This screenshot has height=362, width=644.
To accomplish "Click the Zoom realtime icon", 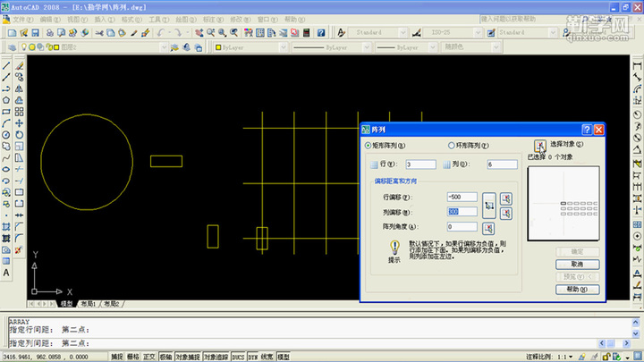I will point(211,32).
